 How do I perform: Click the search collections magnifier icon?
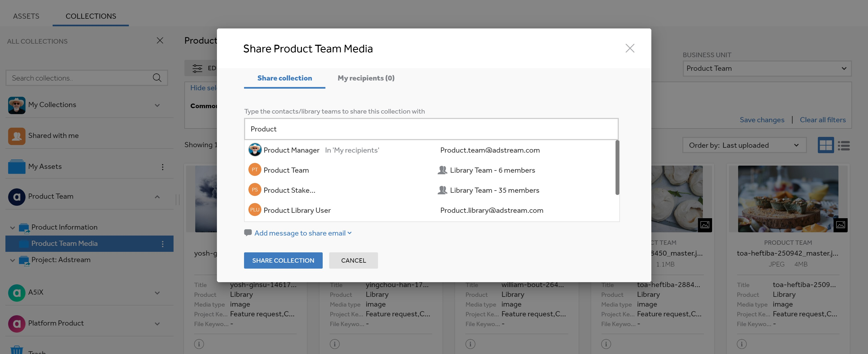click(x=157, y=78)
